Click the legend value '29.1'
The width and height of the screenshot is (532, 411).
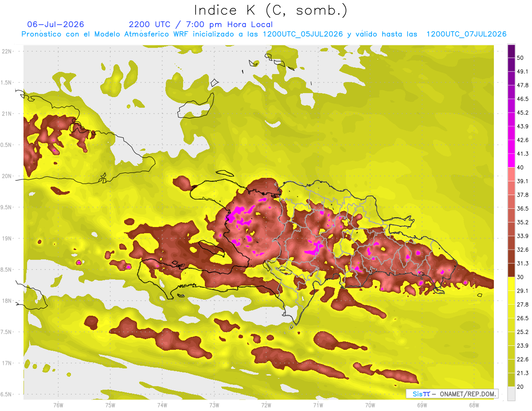pyautogui.click(x=522, y=291)
